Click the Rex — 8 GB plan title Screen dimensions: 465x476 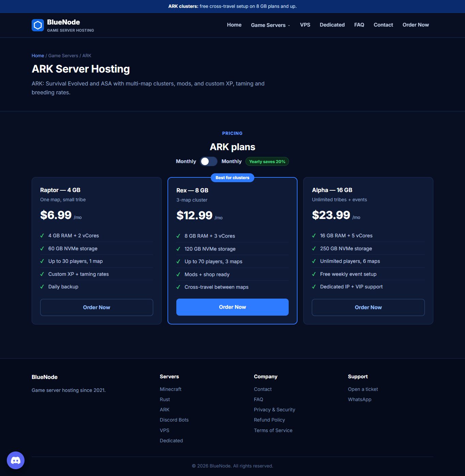pyautogui.click(x=192, y=190)
